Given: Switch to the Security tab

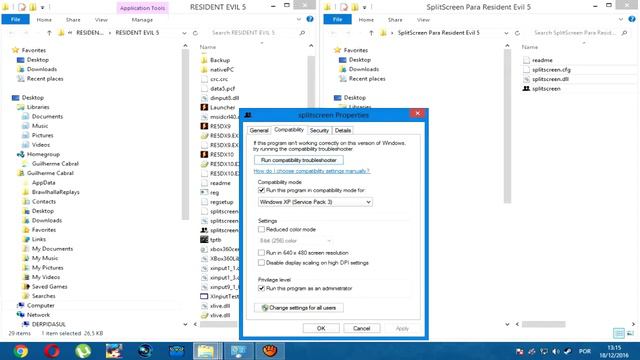Looking at the screenshot, I should coord(319,131).
